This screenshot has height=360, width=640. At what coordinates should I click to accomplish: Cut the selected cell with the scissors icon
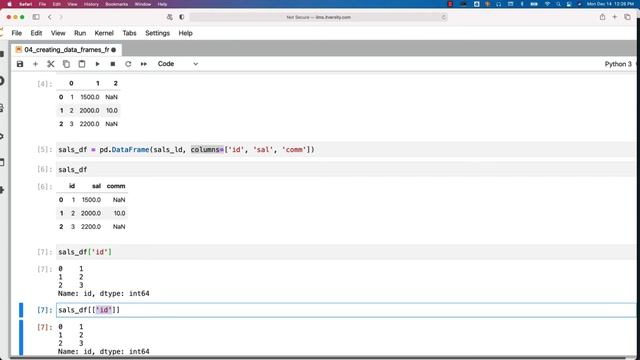51,64
